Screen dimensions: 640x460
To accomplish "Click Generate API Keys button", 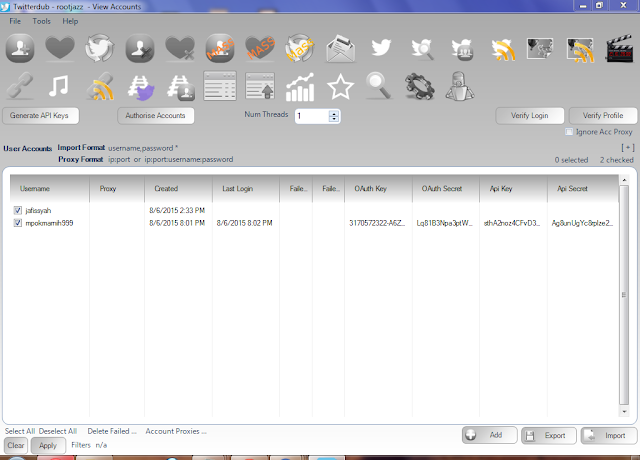I will click(40, 116).
